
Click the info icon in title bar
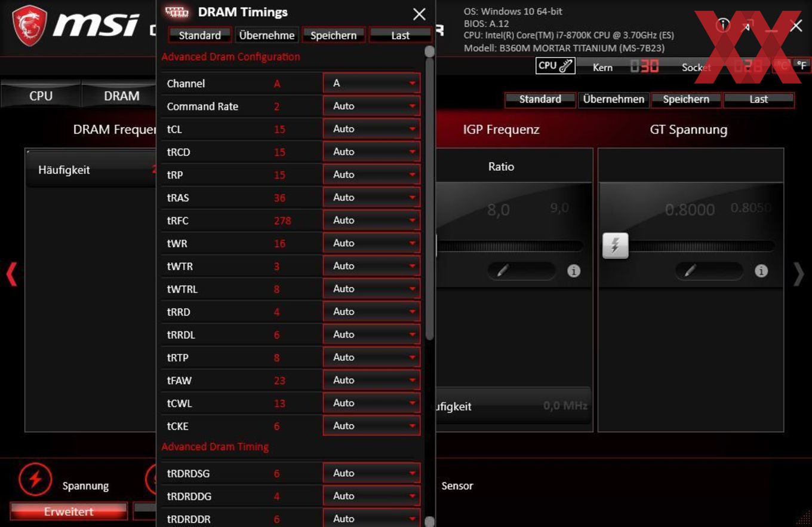point(723,24)
